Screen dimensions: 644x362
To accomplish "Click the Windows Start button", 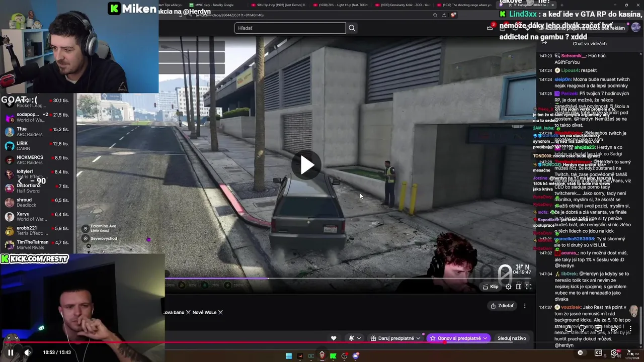I will click(x=289, y=356).
